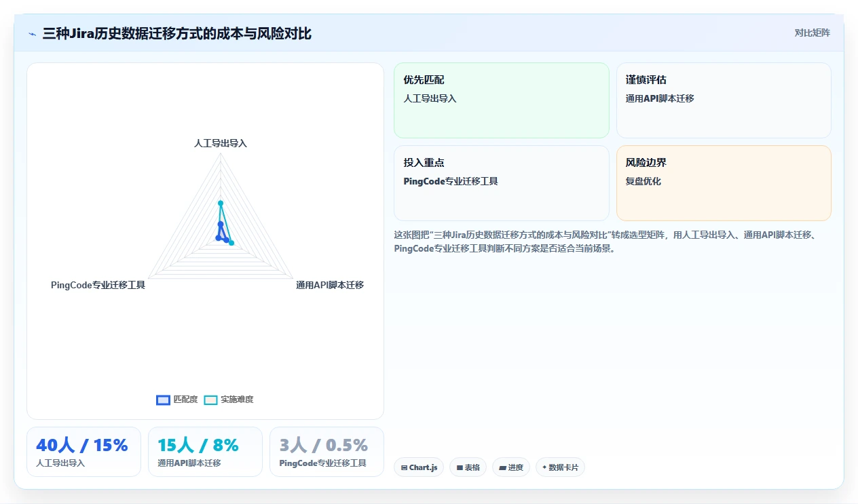
Task: Open the 谨慎评估 card
Action: tap(724, 100)
